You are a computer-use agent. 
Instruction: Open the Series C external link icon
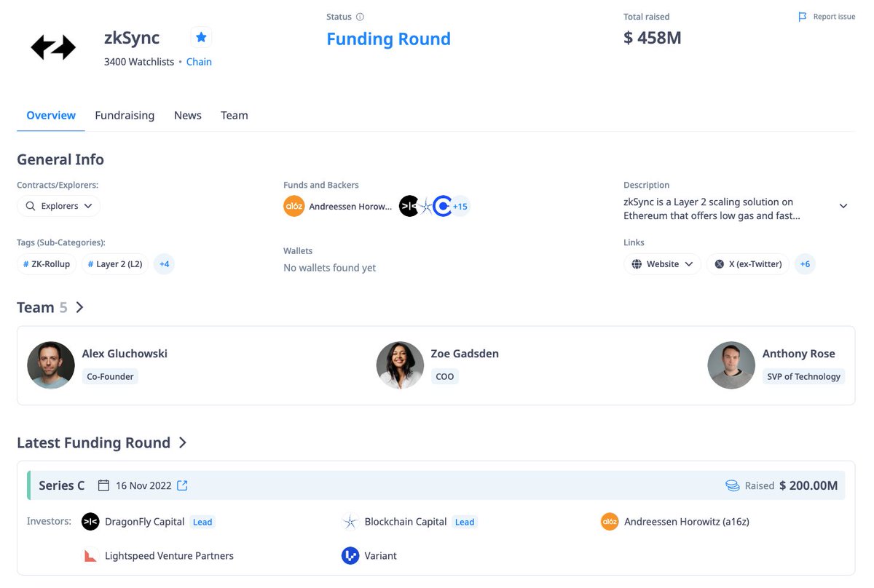click(182, 485)
